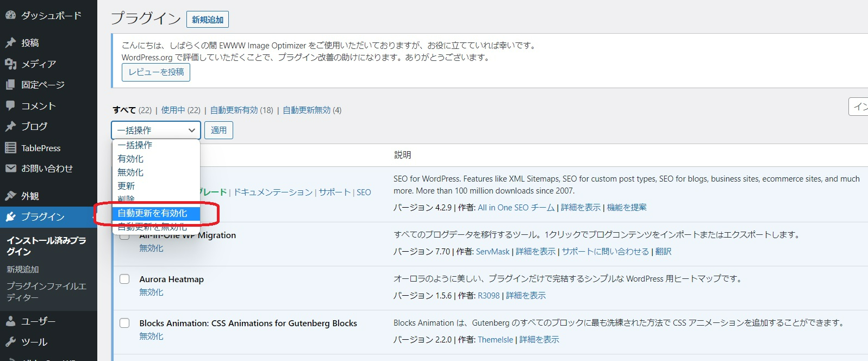
Task: Open プラグインファイルエディター in the sidebar submenu
Action: [46, 291]
